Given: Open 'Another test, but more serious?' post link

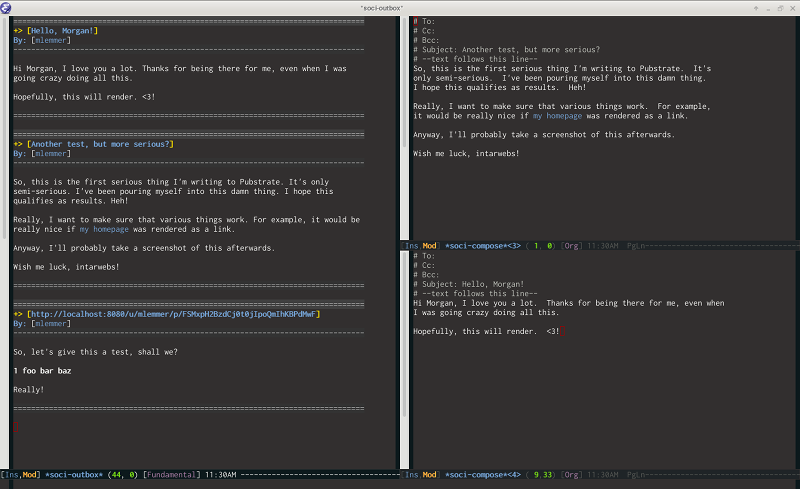Looking at the screenshot, I should 100,144.
